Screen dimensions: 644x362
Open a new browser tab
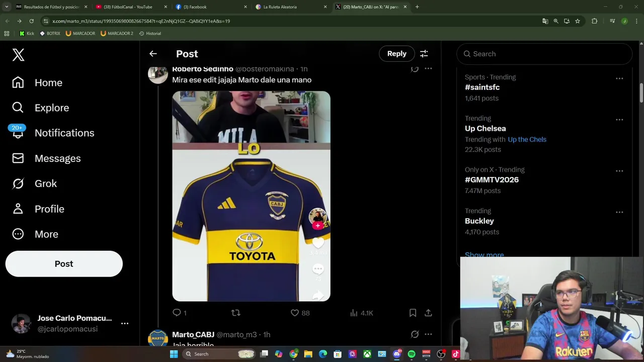(x=417, y=7)
